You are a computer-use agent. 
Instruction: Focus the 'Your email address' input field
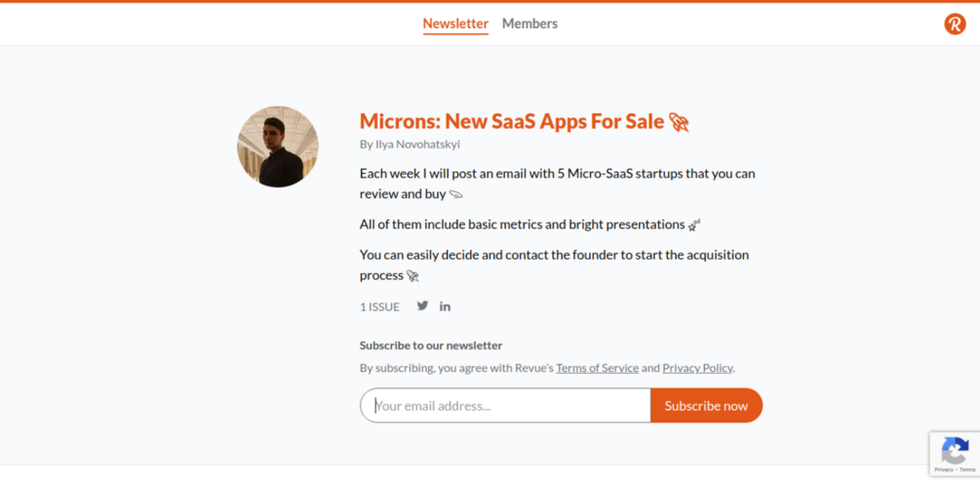[505, 406]
